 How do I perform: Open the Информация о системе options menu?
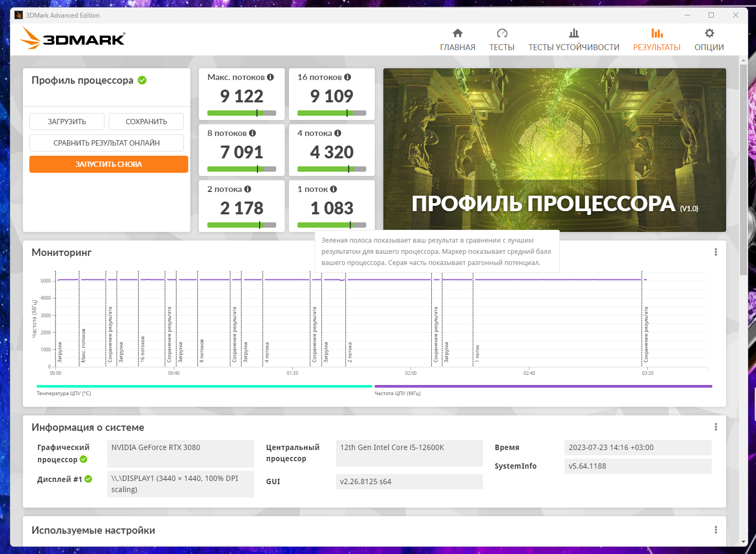715,427
